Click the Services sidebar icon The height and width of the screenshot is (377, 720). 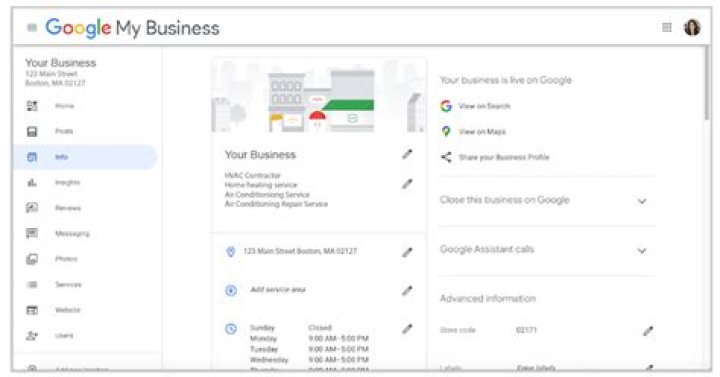(32, 285)
